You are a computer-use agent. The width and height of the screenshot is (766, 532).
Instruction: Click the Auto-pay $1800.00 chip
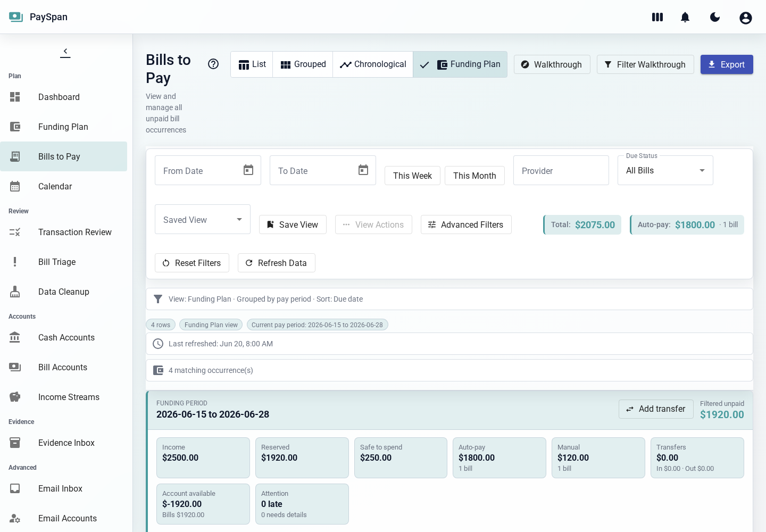[x=687, y=225]
